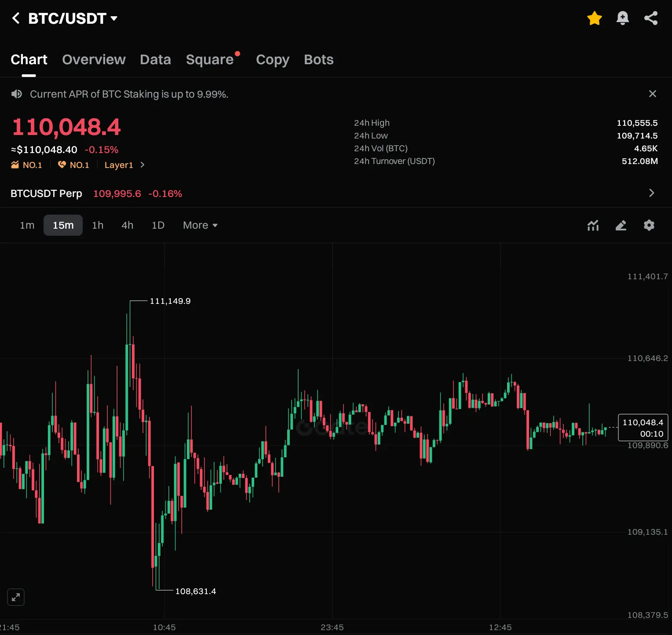Dismiss the BTC Staking APR announcement
The height and width of the screenshot is (635, 672).
[x=653, y=94]
